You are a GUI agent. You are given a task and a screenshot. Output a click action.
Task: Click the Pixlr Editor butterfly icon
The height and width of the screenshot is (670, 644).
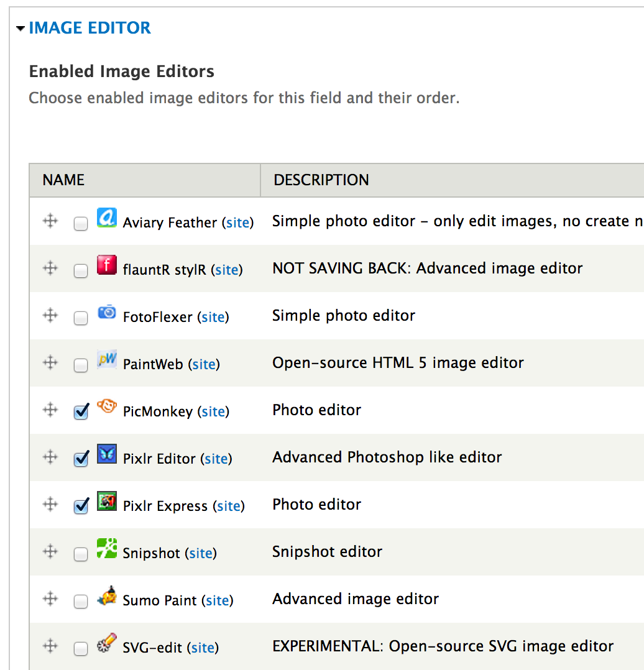107,454
